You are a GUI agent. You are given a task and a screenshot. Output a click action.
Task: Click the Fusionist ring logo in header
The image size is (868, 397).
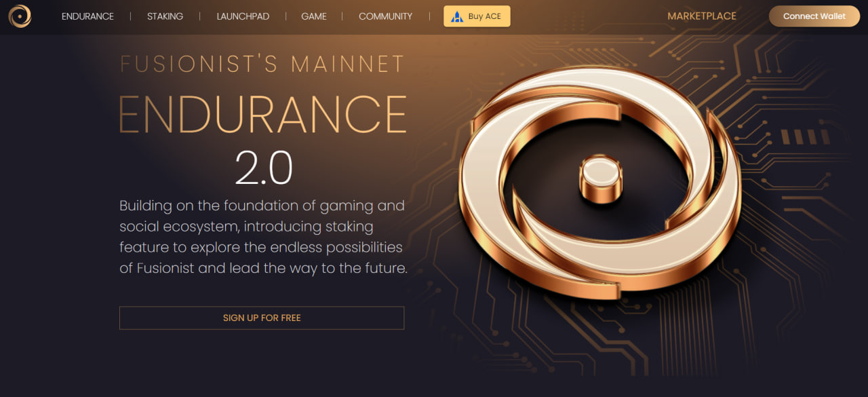point(20,16)
